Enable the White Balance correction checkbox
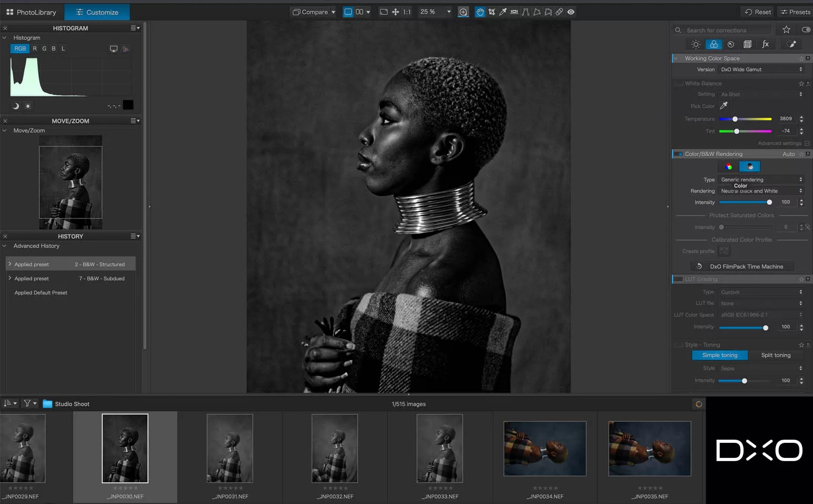Screen dimensions: 813x504 [679, 84]
